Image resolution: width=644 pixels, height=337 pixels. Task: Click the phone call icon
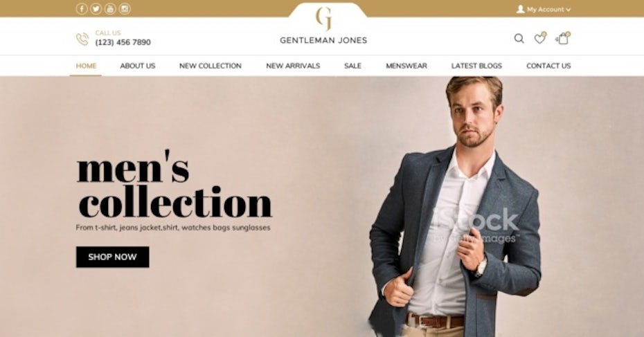(x=82, y=39)
